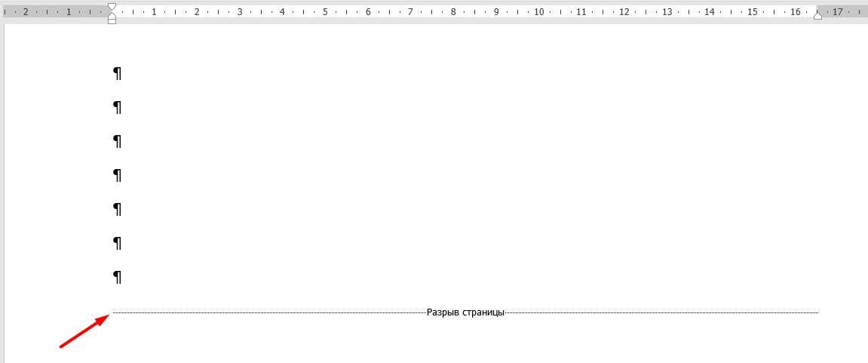The width and height of the screenshot is (868, 363).
Task: Click the fourth paragraph mark from the top
Action: (x=117, y=175)
